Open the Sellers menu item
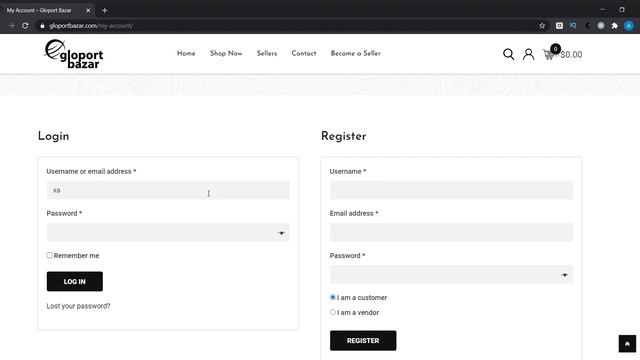The width and height of the screenshot is (640, 360). point(267,53)
